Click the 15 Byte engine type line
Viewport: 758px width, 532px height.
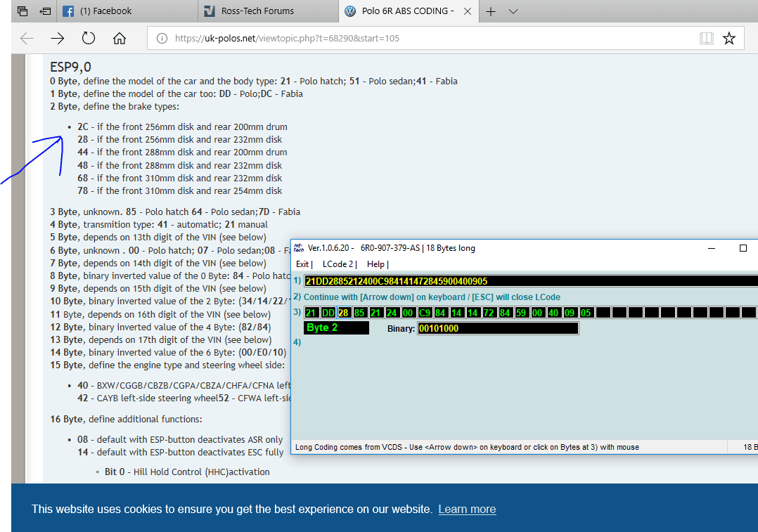(x=168, y=365)
